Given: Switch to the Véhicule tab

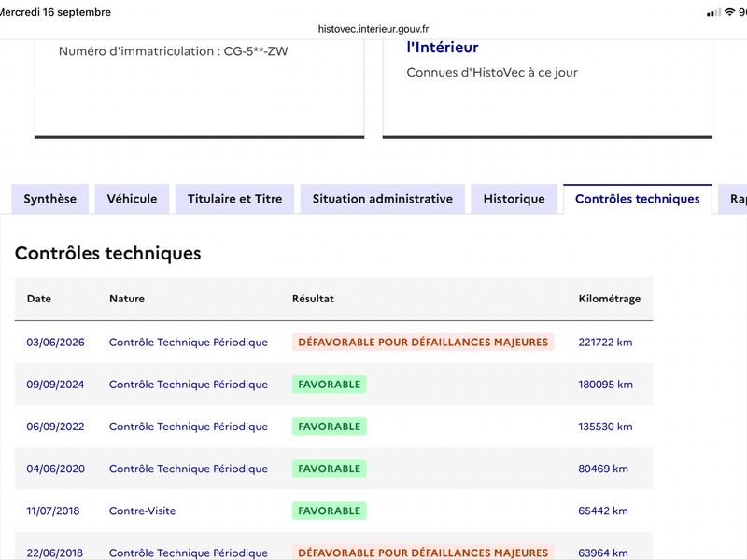Looking at the screenshot, I should coord(132,199).
